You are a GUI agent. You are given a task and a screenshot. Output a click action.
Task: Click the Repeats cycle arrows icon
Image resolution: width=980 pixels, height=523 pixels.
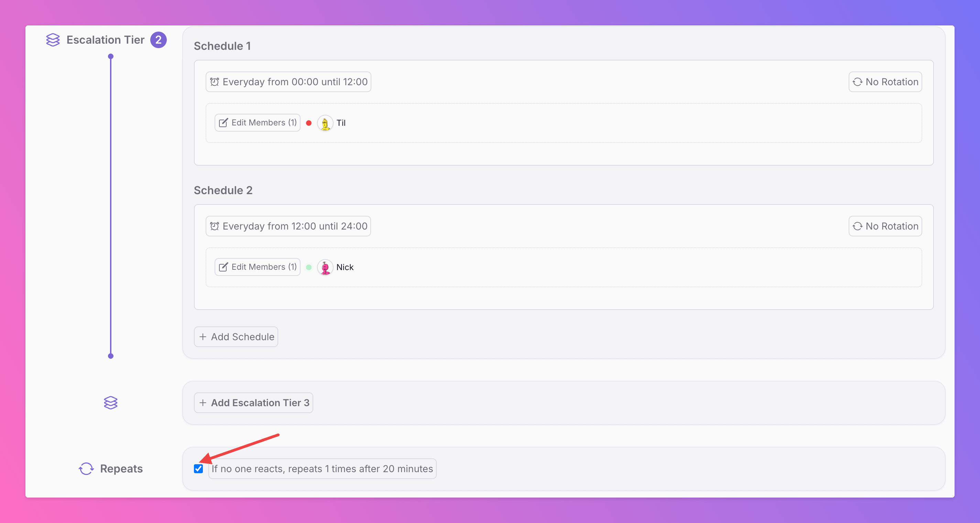[x=86, y=469]
